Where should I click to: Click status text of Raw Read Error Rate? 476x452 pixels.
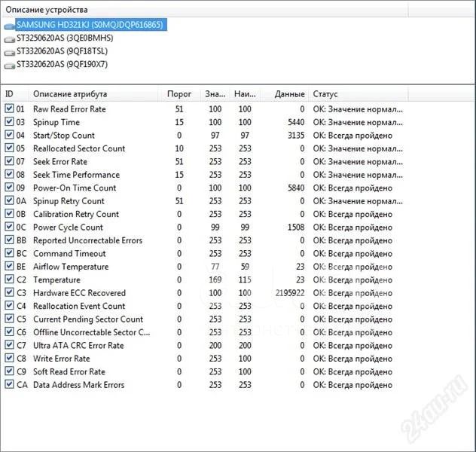click(358, 109)
